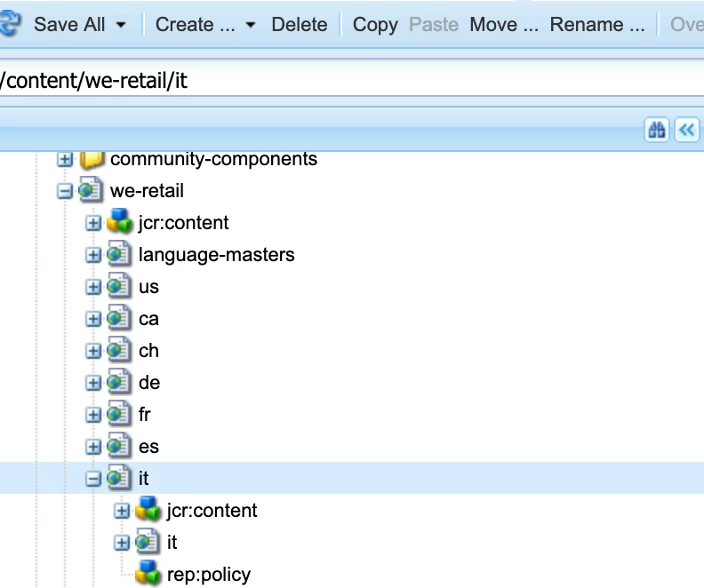Viewport: 704px width, 588px height.
Task: Click the language-masters page icon
Action: [119, 254]
